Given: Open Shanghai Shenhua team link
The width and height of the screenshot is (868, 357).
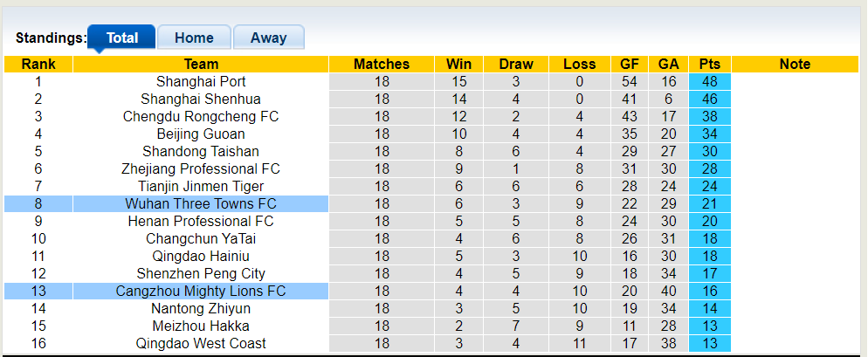Looking at the screenshot, I should 201,100.
